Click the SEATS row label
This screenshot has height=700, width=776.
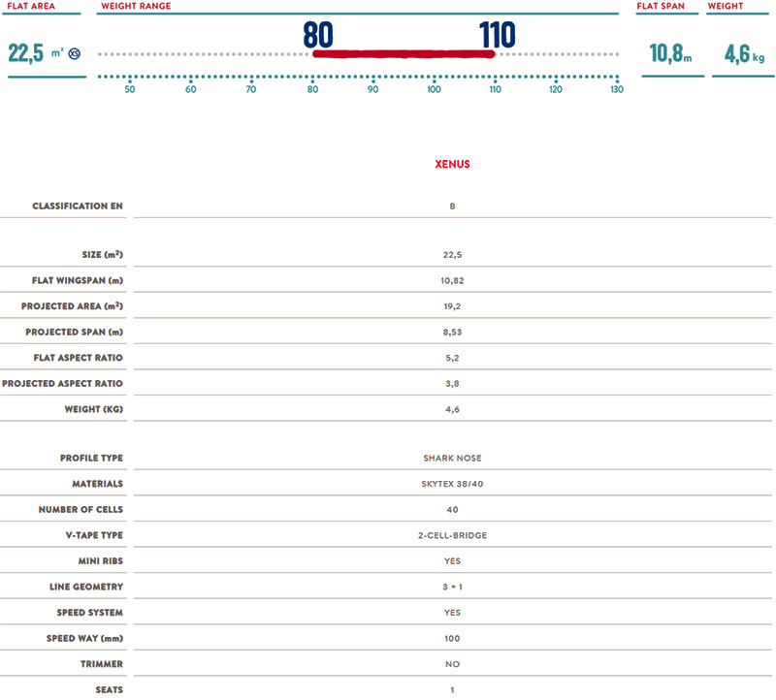pos(109,689)
